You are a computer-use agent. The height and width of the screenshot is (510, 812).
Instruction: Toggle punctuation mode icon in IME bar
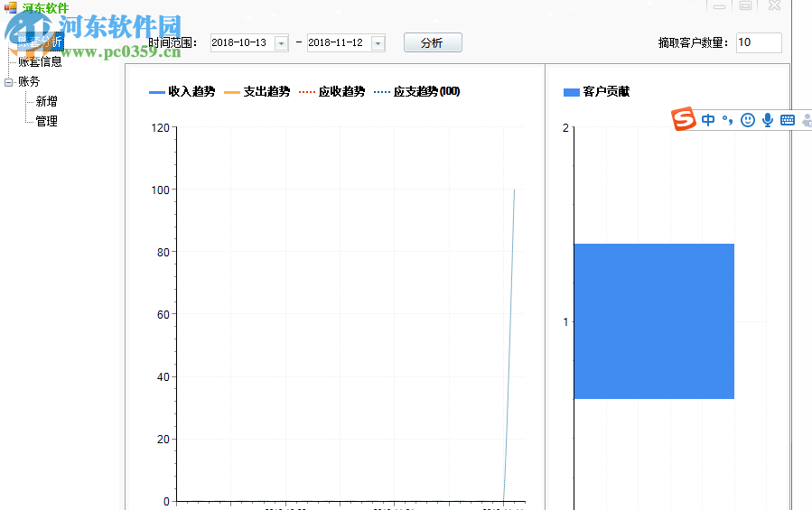coord(728,120)
